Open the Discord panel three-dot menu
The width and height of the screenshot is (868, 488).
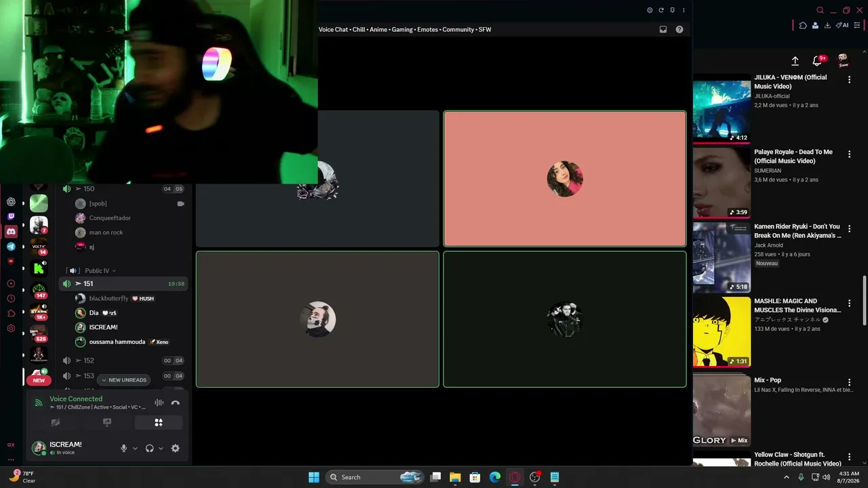[684, 10]
